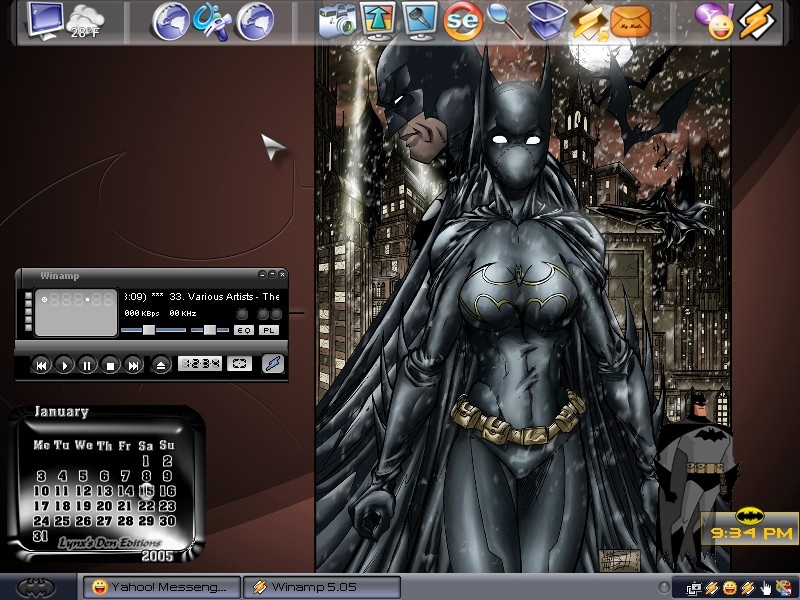Launch the Yahoo Messenger dock icon

pyautogui.click(x=715, y=20)
